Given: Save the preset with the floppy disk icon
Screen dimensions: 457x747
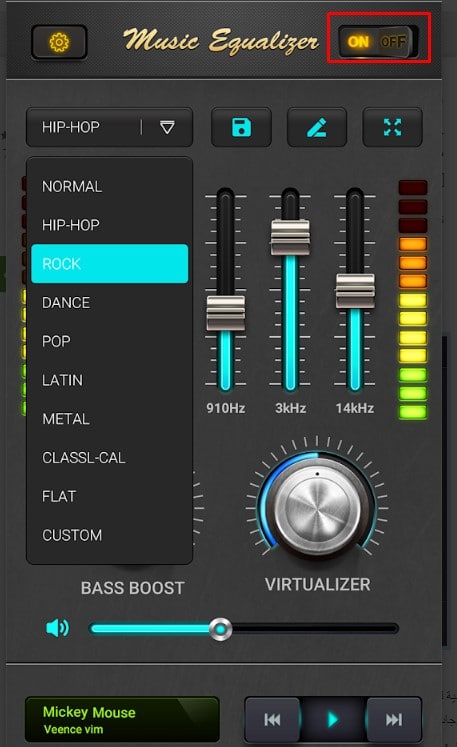Looking at the screenshot, I should pos(241,127).
